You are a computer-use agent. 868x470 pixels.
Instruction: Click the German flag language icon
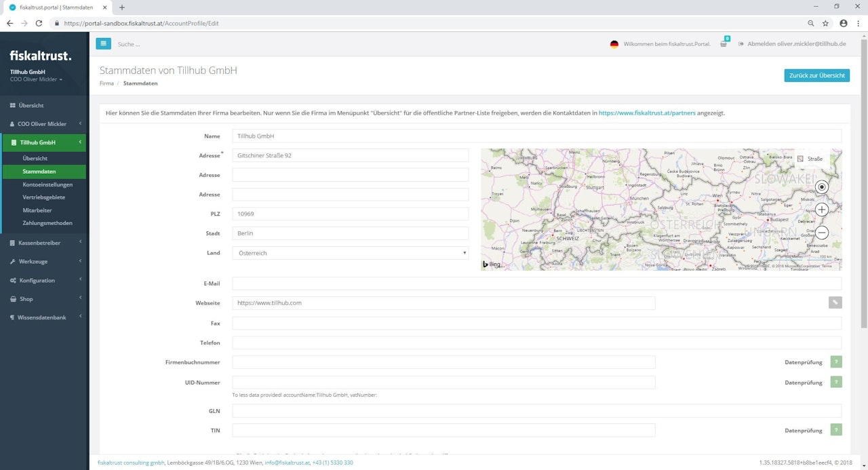pos(614,44)
